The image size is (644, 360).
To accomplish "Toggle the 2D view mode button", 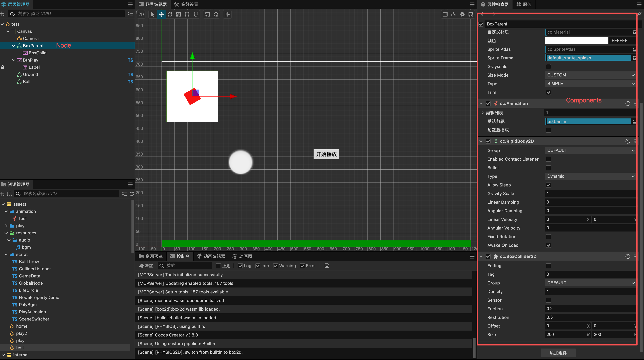I will point(141,15).
